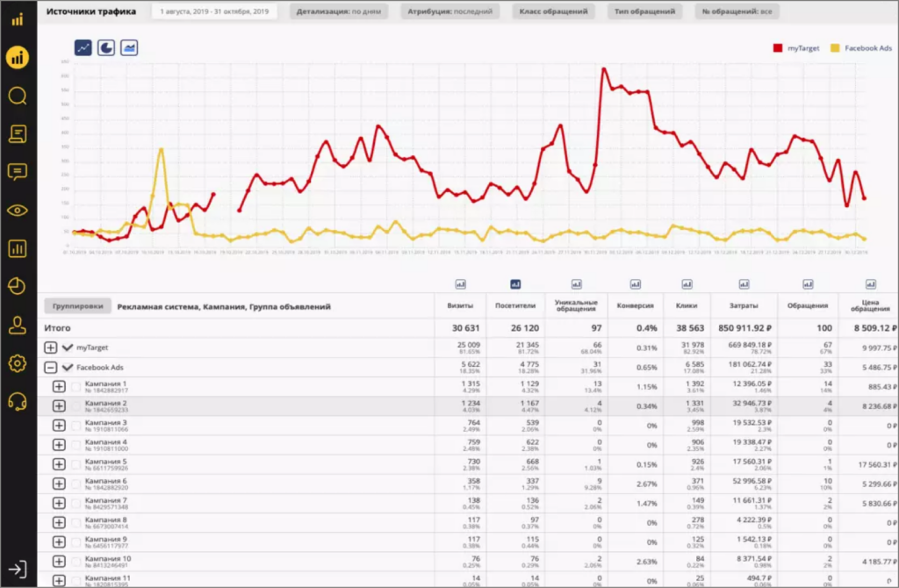The height and width of the screenshot is (588, 899).
Task: Switch to the pie chart view
Action: pyautogui.click(x=106, y=48)
